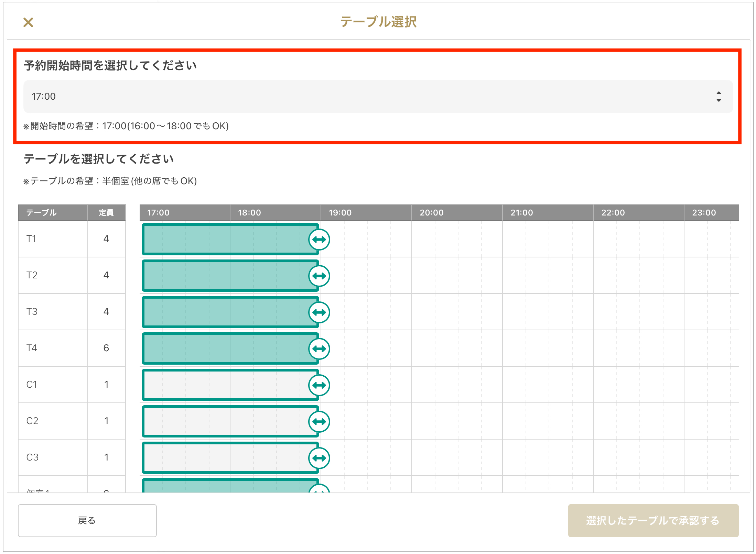Click the resize arrow handle on T1 row

coord(319,240)
